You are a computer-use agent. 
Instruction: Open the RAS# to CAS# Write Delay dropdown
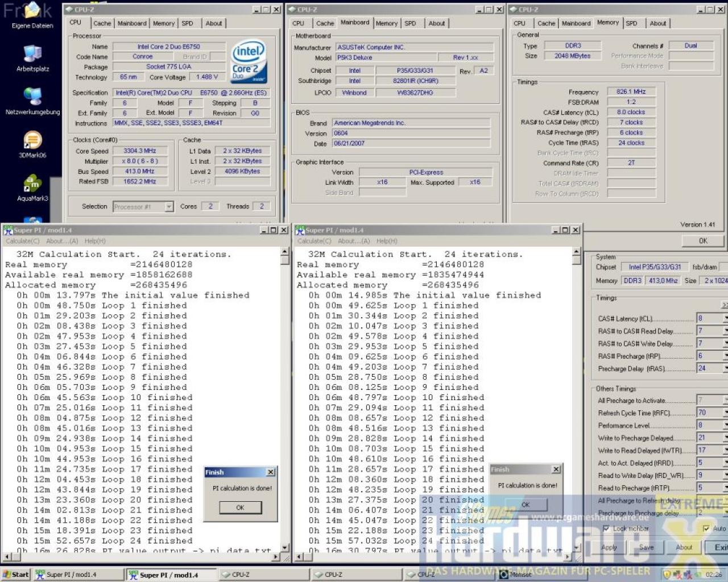[x=726, y=343]
